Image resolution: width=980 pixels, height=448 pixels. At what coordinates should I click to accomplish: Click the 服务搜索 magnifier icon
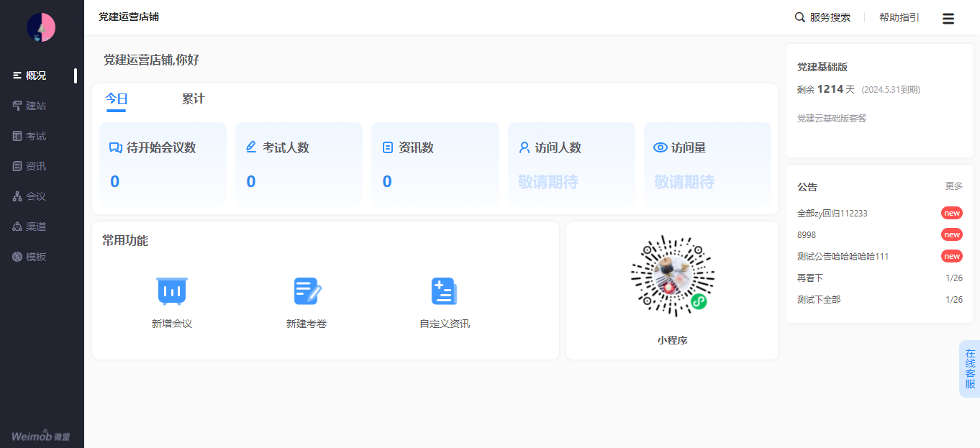(x=799, y=17)
